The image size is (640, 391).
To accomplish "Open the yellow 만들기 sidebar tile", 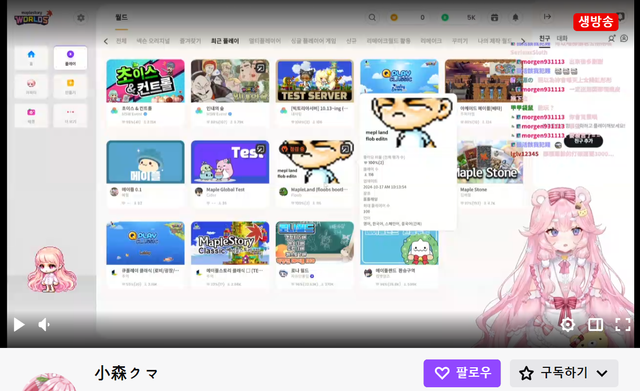I will 70,87.
